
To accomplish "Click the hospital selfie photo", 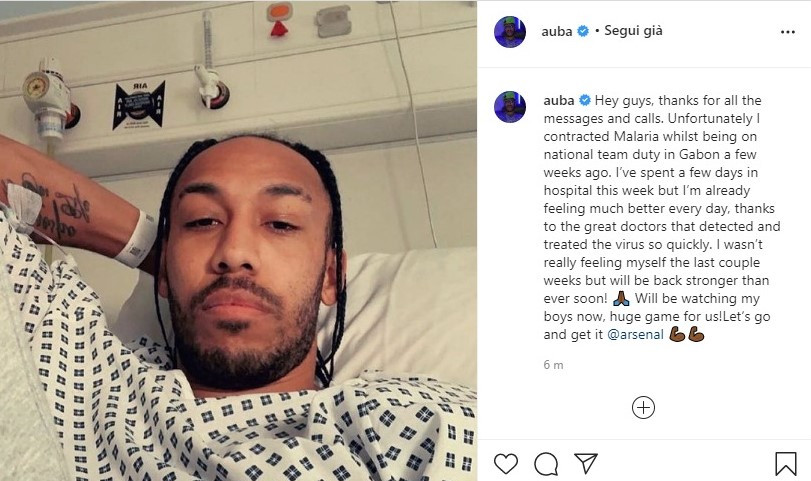I will [238, 240].
